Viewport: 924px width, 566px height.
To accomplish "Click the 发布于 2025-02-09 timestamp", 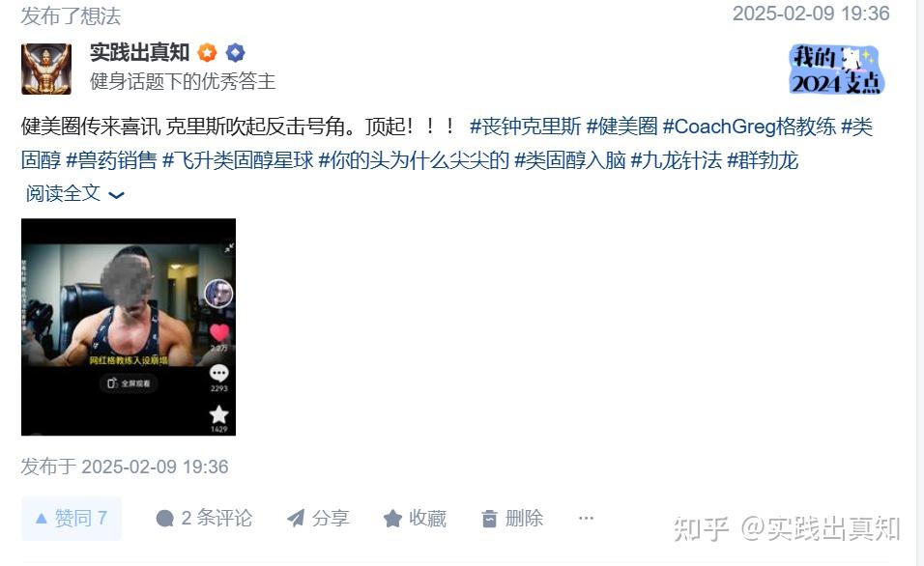I will point(125,467).
